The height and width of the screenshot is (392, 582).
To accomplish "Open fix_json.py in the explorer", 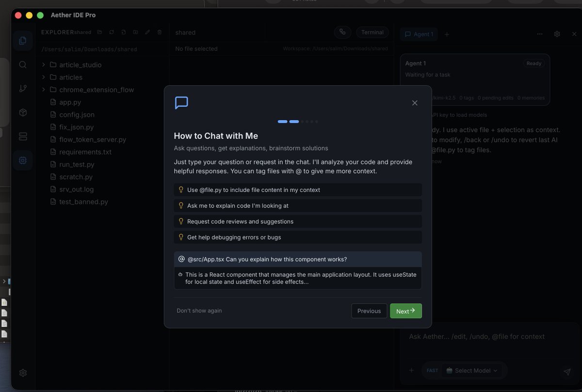I will tap(76, 127).
